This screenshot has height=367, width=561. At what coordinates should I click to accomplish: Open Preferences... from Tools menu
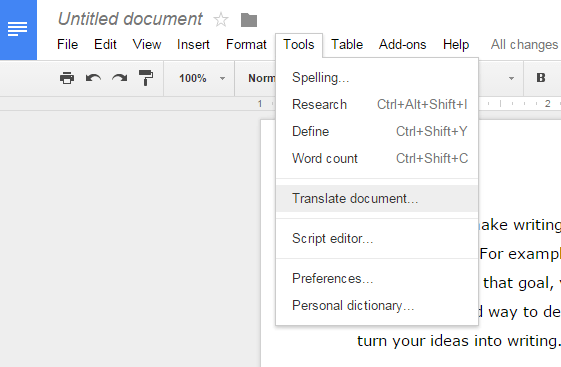[377, 278]
